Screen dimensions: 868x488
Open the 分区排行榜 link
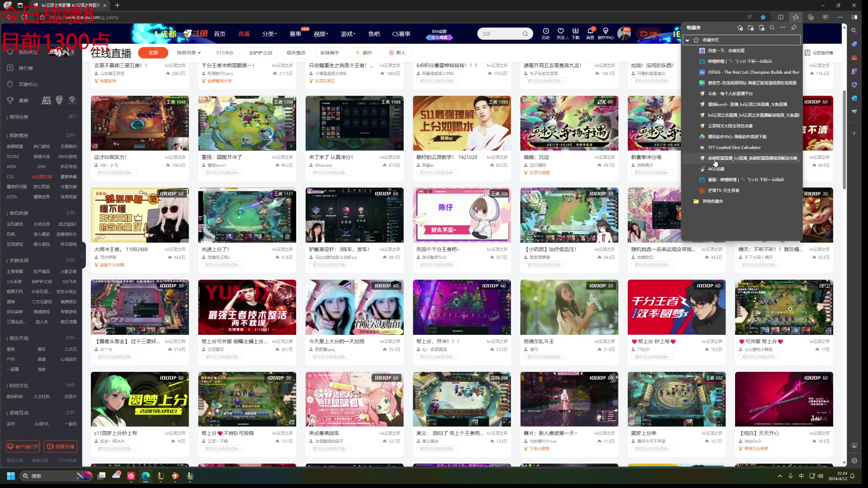819,53
